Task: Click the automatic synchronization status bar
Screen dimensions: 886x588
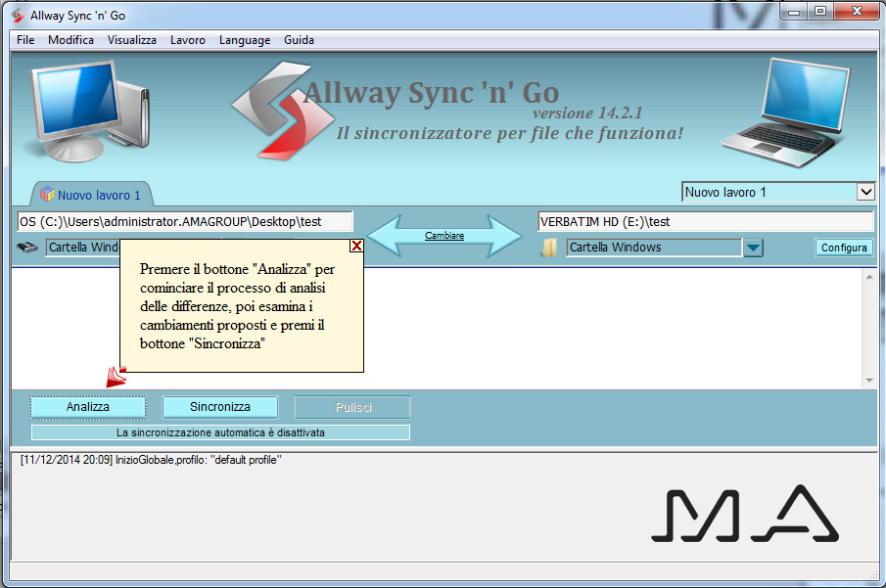Action: tap(220, 432)
